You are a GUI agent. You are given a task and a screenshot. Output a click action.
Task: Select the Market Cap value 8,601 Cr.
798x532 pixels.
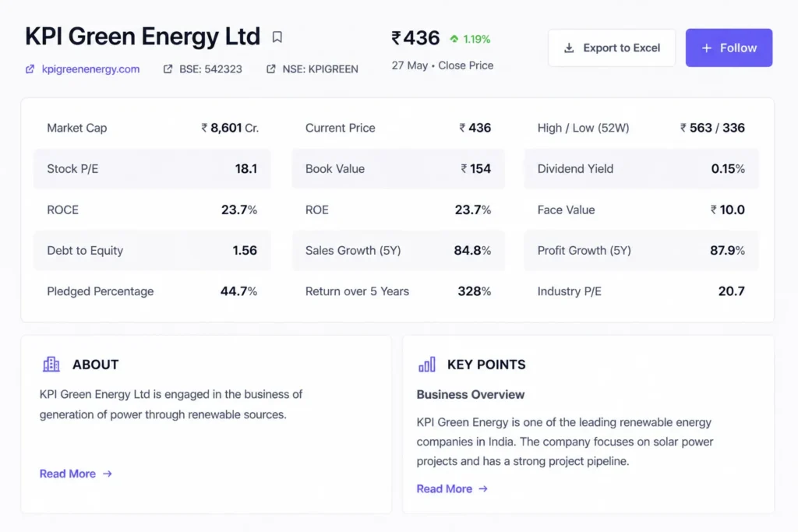(x=230, y=129)
